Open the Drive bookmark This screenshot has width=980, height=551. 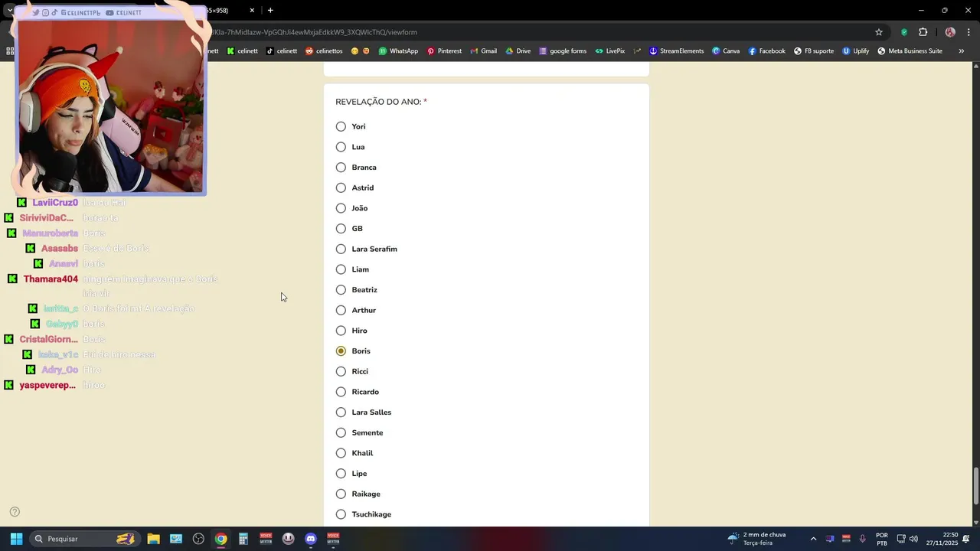[x=518, y=51]
